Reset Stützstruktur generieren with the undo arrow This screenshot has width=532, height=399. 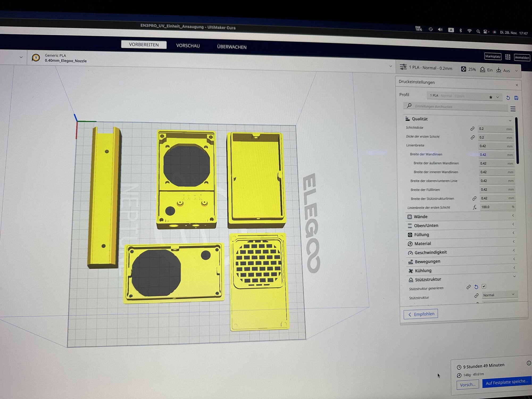click(476, 287)
